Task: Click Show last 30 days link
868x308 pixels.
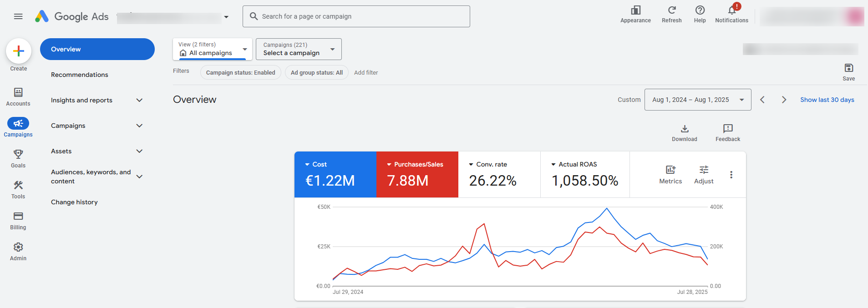Action: pos(827,100)
